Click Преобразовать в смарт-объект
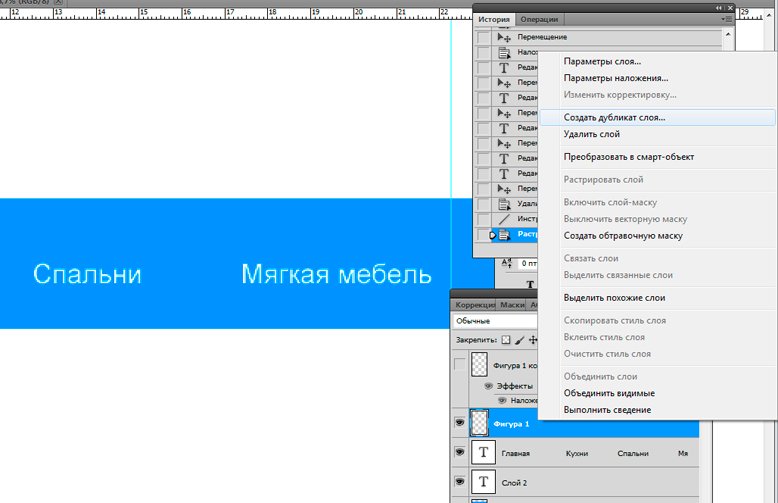778x503 pixels. click(628, 157)
